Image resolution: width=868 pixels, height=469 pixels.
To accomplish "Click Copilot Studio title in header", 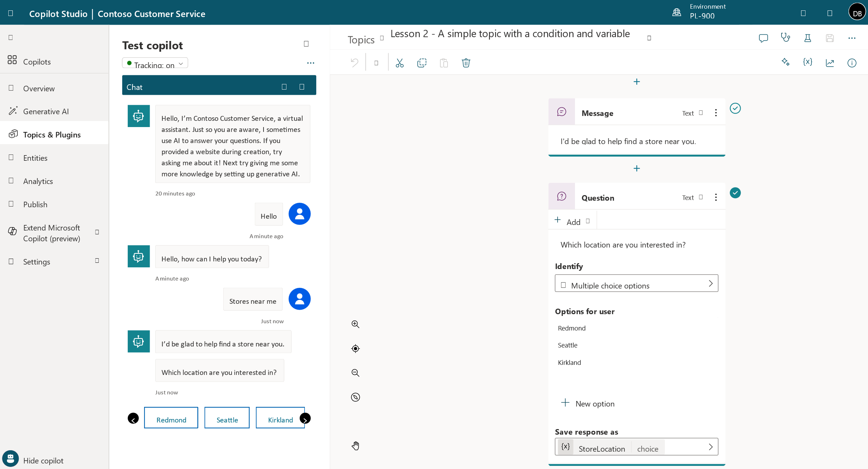I will [x=58, y=14].
